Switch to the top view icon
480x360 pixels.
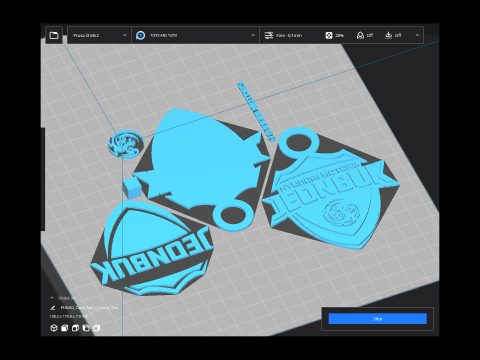click(x=75, y=328)
